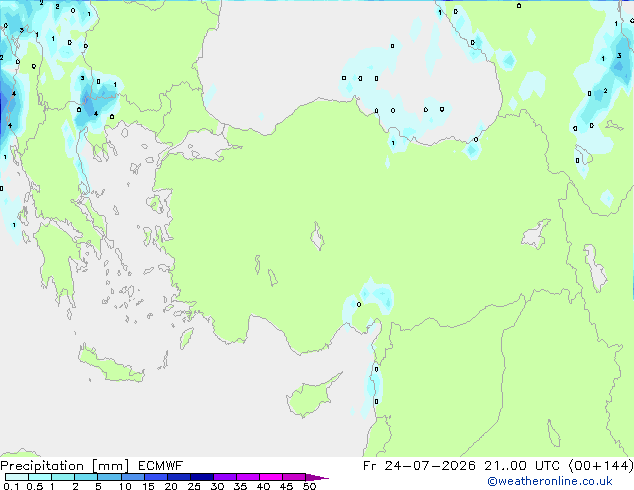Click the '21..00 UTC' time text
Image resolution: width=634 pixels, height=490 pixels.
[x=523, y=466]
